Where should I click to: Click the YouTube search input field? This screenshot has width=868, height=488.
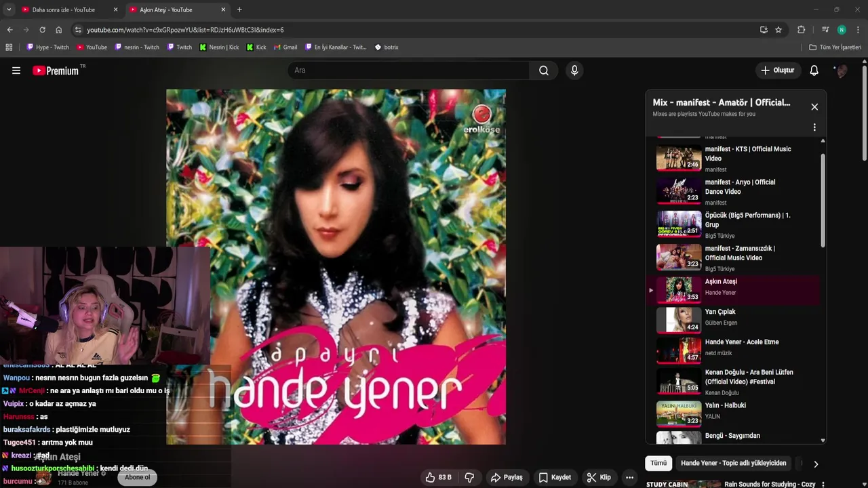pos(409,70)
